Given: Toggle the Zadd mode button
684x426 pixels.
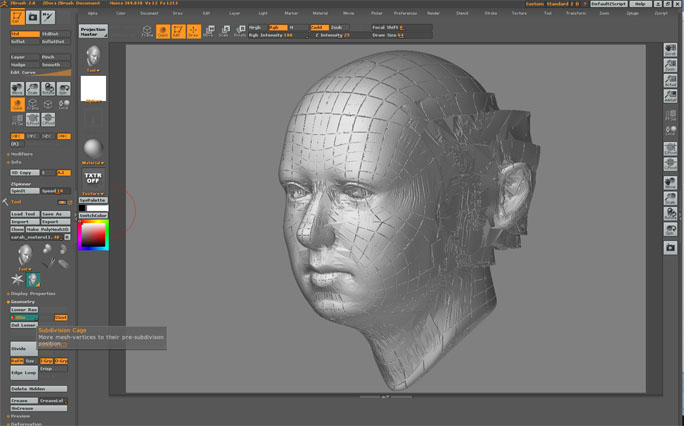Looking at the screenshot, I should point(319,27).
